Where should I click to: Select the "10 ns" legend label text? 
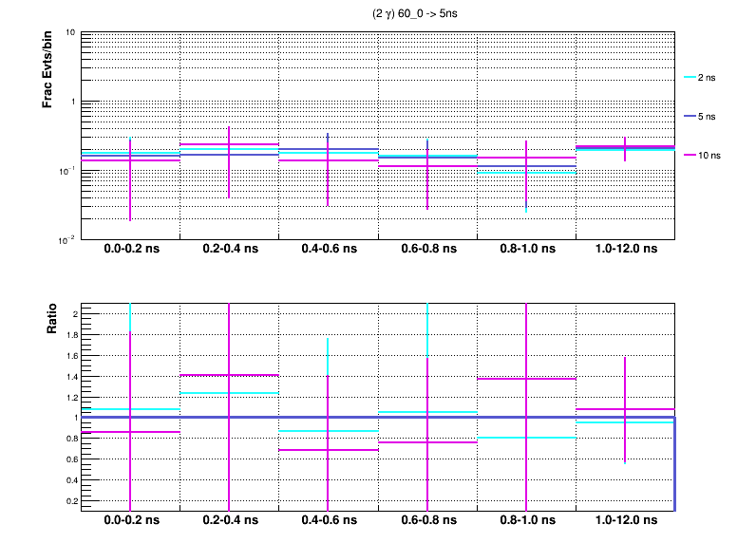coord(710,154)
